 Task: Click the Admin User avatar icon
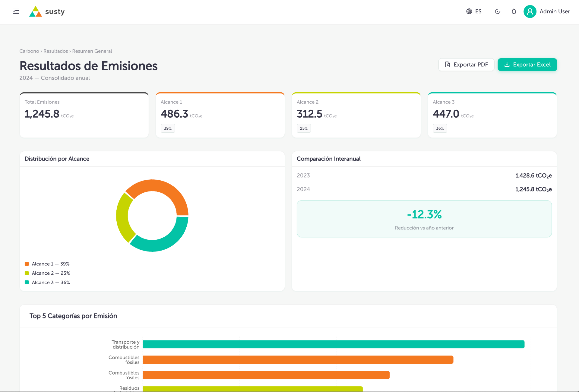pyautogui.click(x=530, y=11)
